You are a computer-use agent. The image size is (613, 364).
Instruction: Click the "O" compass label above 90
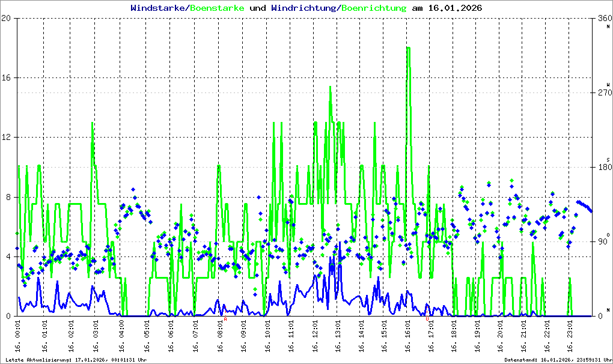point(608,235)
